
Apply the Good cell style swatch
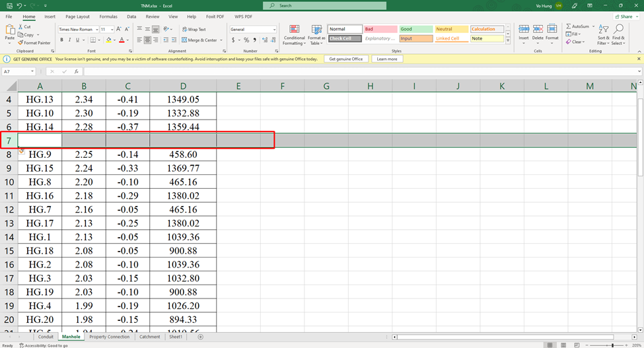coord(415,29)
